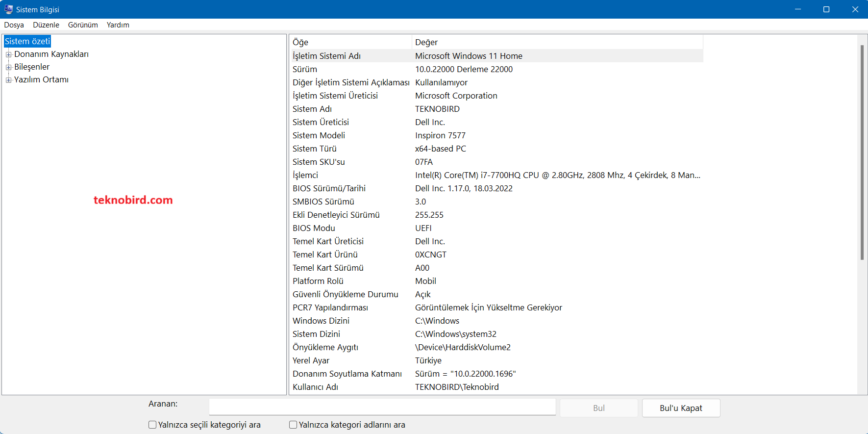Click the Bul'u Kapat button
This screenshot has width=868, height=434.
click(681, 408)
